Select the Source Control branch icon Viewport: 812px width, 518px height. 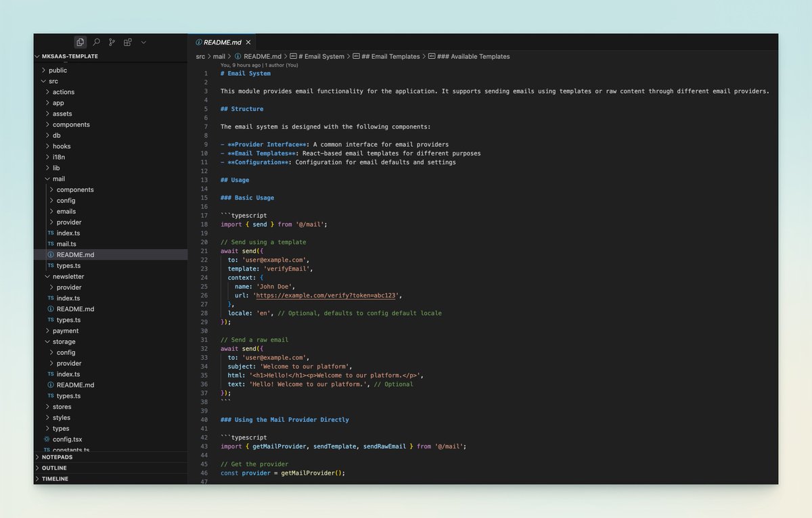tap(112, 42)
